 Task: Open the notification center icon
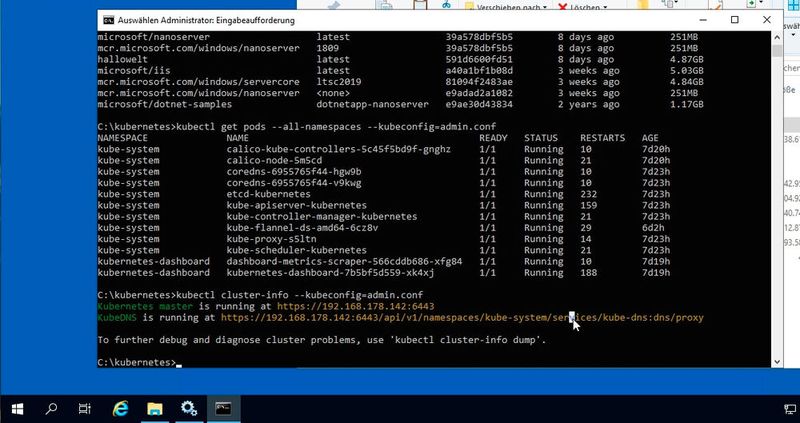tap(788, 409)
